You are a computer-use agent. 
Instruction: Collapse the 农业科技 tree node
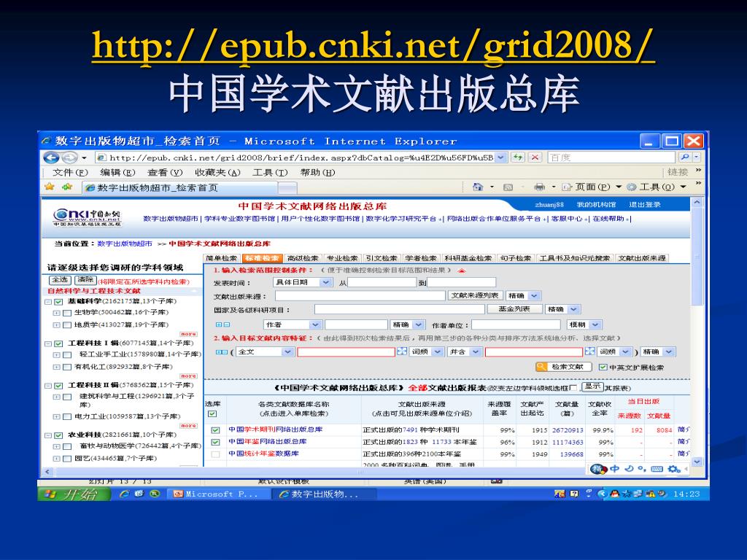pos(48,435)
